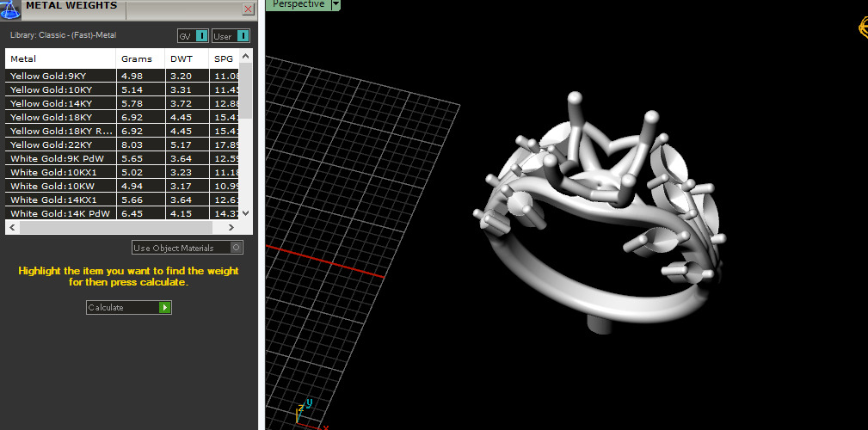This screenshot has width=868, height=430.
Task: Click the 5.17 DWT value for 22KY
Action: 181,145
